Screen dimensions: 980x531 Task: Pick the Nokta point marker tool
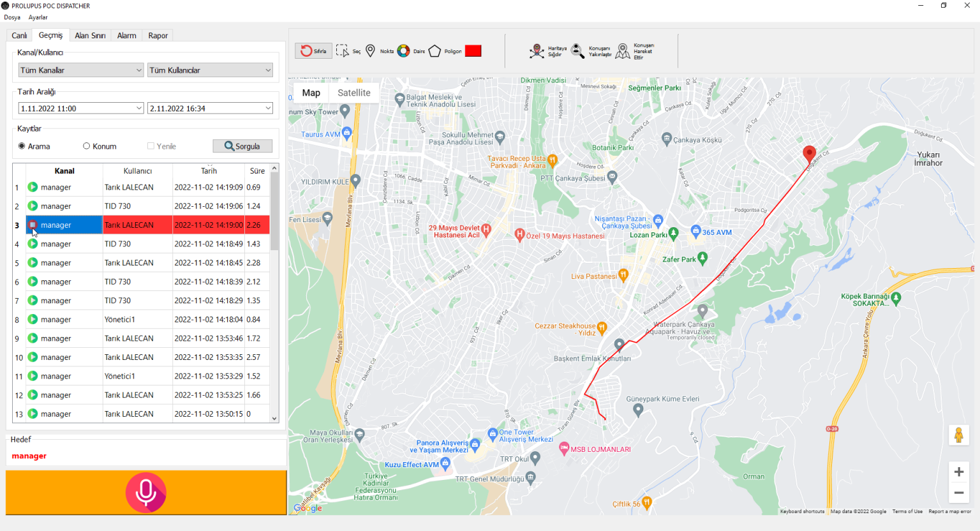point(370,51)
